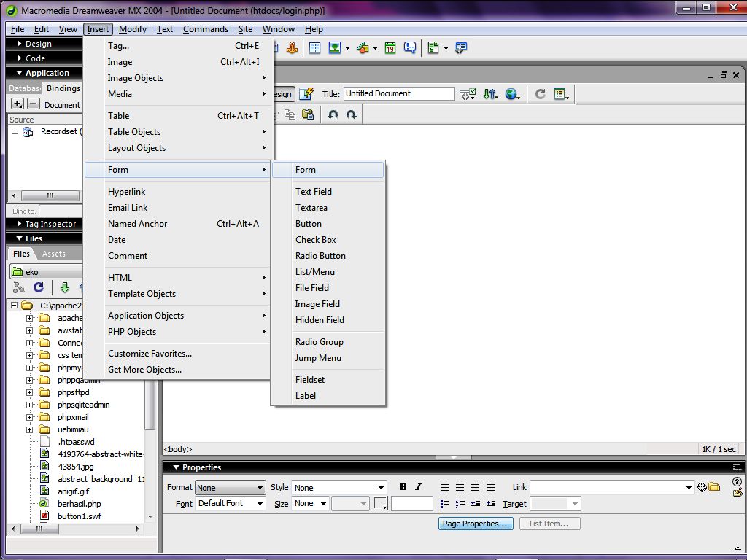This screenshot has height=560, width=747.
Task: Expand the Recordset tree node
Action: [x=15, y=131]
